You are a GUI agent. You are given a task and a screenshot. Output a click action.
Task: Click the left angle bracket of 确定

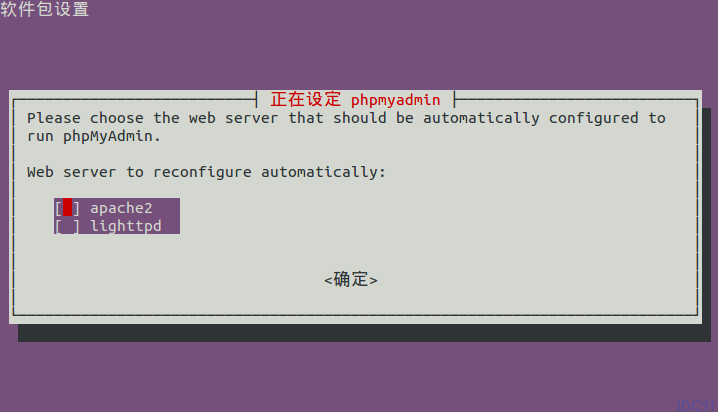tap(328, 280)
